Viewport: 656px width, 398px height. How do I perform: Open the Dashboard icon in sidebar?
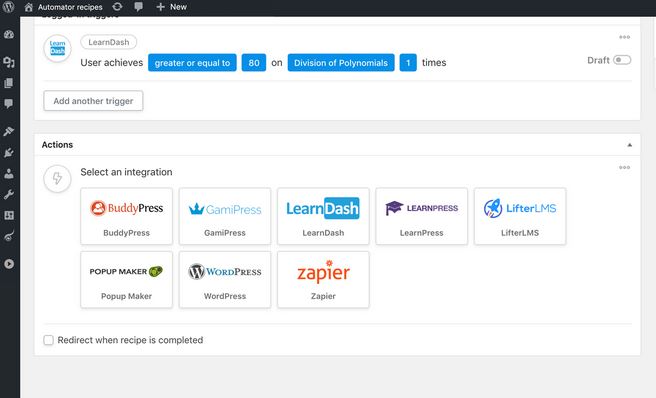(9, 34)
